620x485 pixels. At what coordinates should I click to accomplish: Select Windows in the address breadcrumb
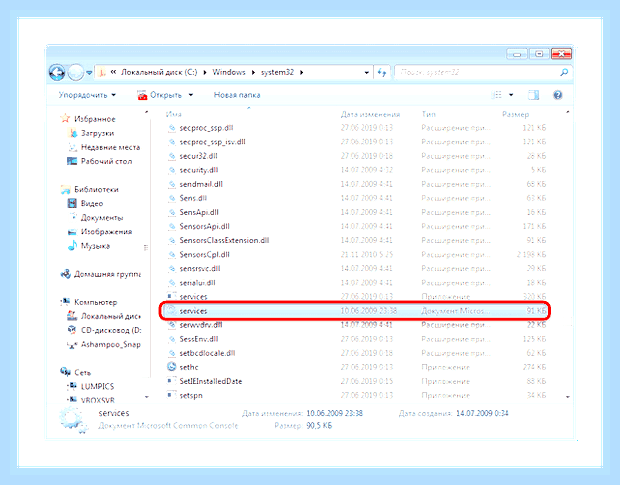coord(229,72)
